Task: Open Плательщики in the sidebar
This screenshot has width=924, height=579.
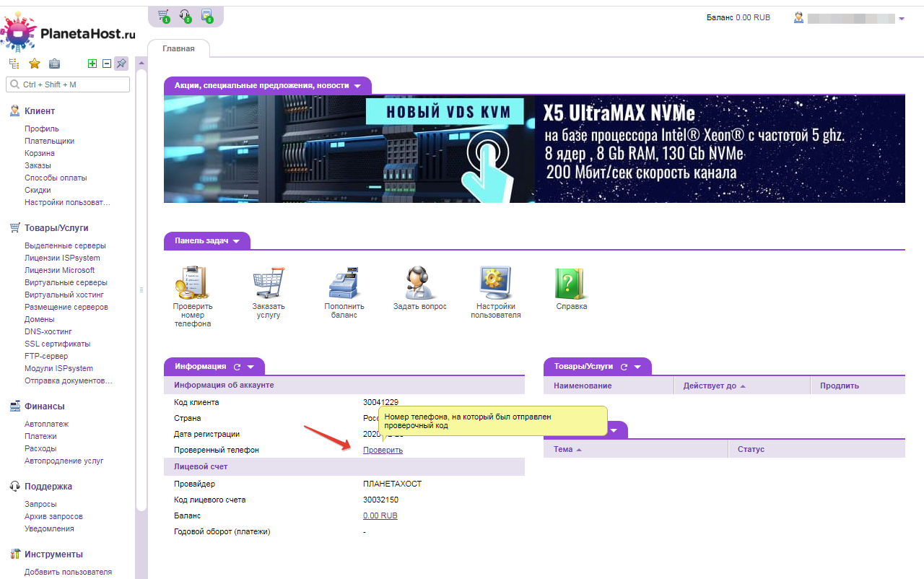Action: click(49, 141)
